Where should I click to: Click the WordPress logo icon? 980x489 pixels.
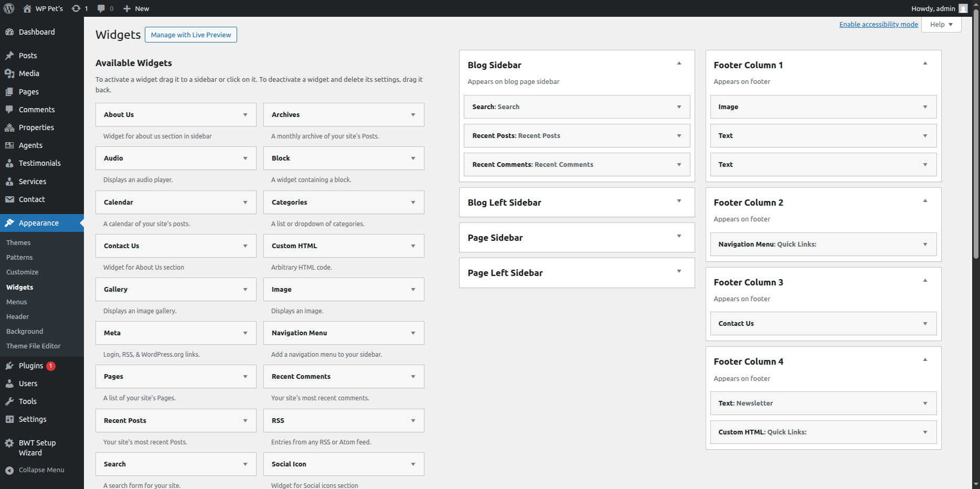coord(9,8)
